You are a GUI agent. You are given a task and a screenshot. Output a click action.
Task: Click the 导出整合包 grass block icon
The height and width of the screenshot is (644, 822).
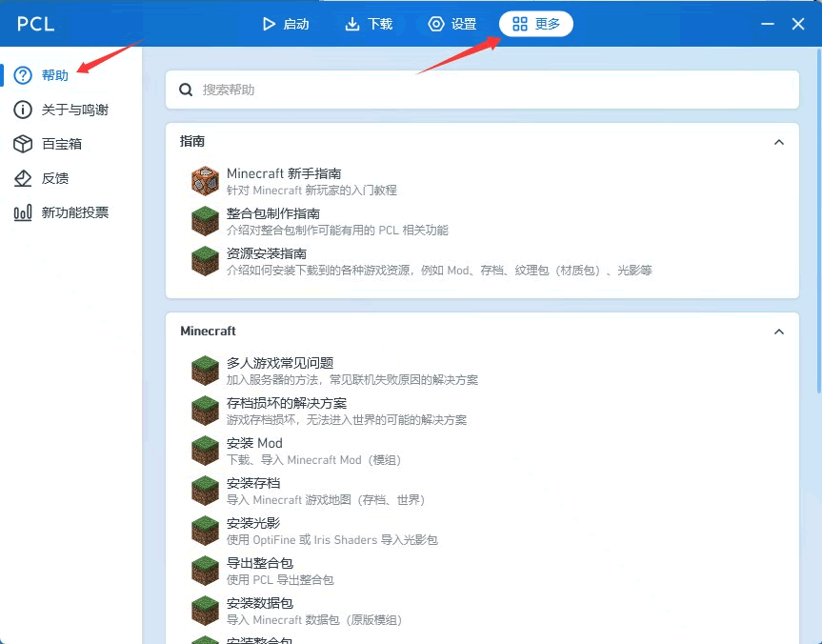click(x=204, y=570)
